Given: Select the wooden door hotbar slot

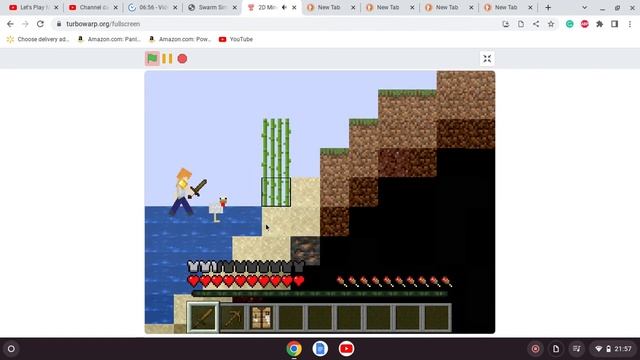Looking at the screenshot, I should [262, 317].
